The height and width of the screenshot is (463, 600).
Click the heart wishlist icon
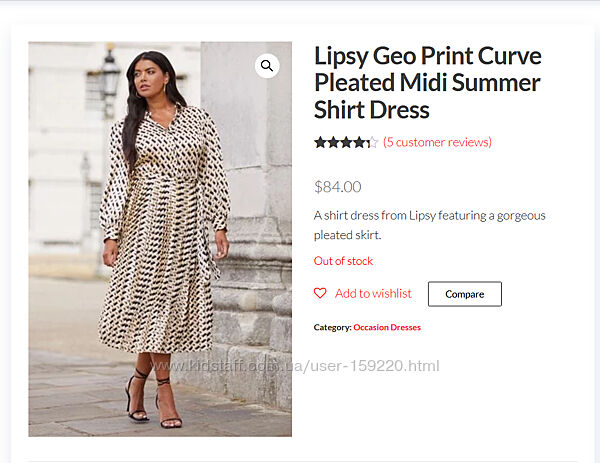pos(320,293)
